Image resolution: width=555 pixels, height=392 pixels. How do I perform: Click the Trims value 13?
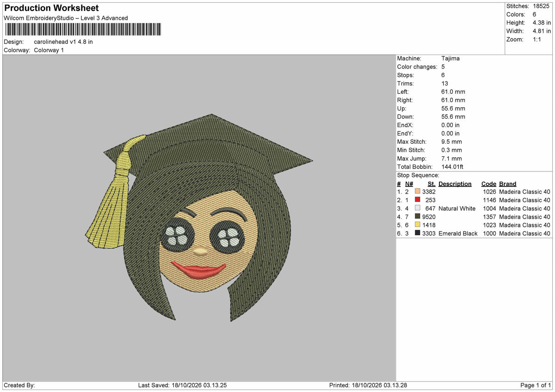(445, 84)
